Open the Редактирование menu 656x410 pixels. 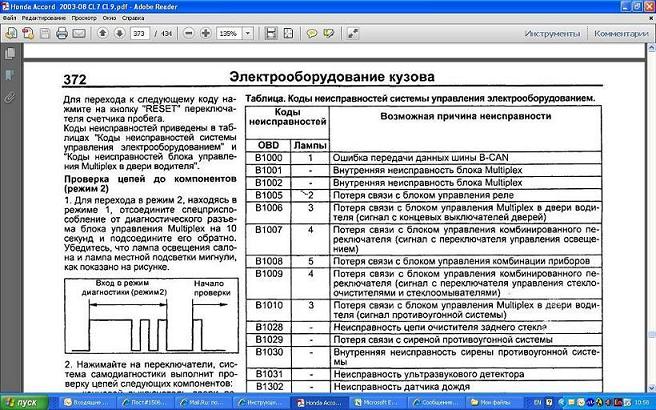[44, 18]
